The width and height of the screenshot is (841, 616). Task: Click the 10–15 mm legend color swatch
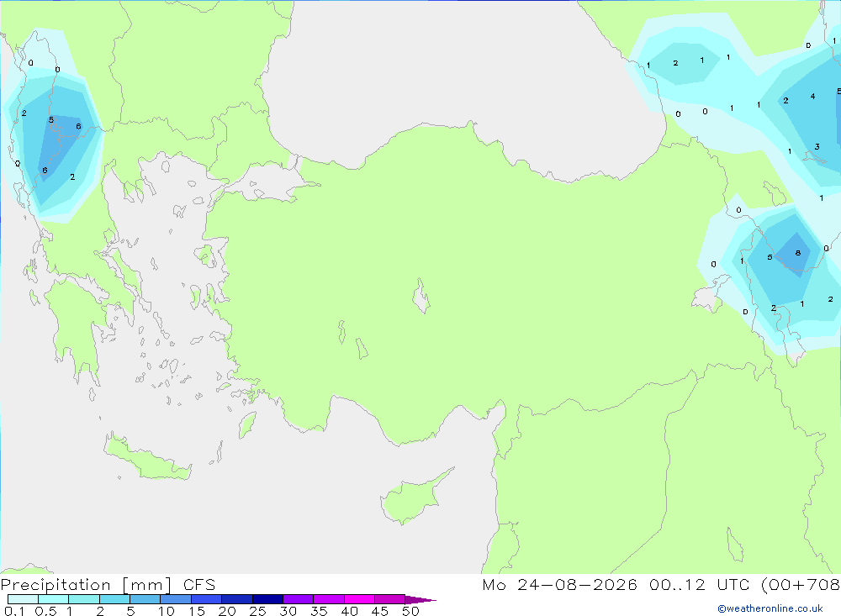click(176, 599)
